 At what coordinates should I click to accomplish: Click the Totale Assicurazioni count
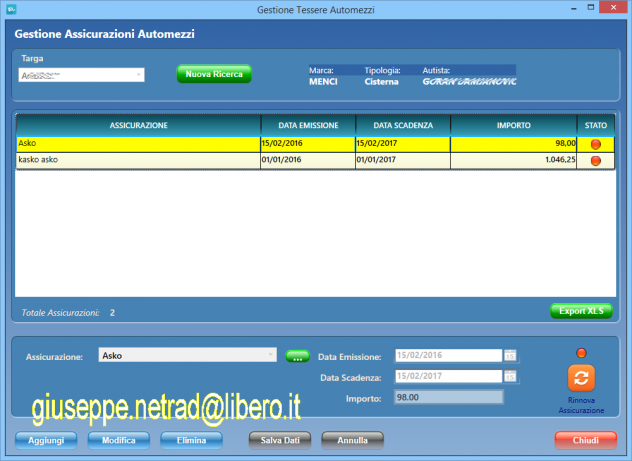pos(112,313)
